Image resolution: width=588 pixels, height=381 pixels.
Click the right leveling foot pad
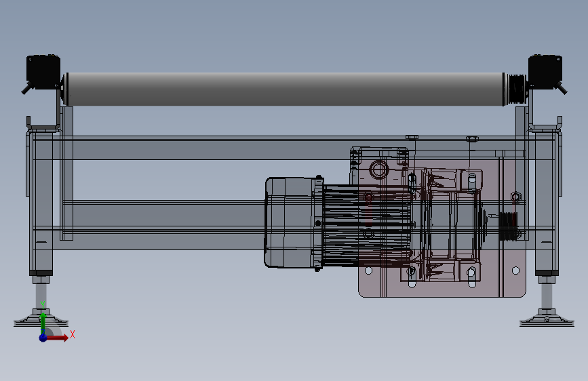(547, 319)
